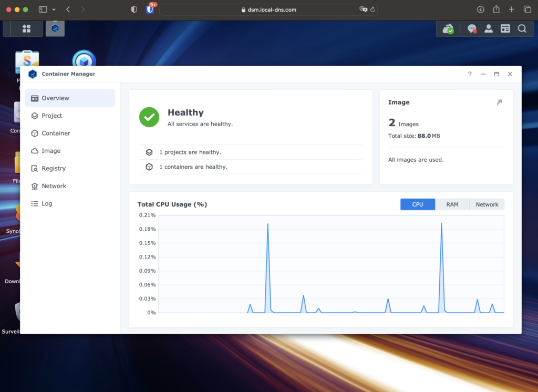Switch the usage chart to RAM
538x392 pixels.
pyautogui.click(x=452, y=204)
